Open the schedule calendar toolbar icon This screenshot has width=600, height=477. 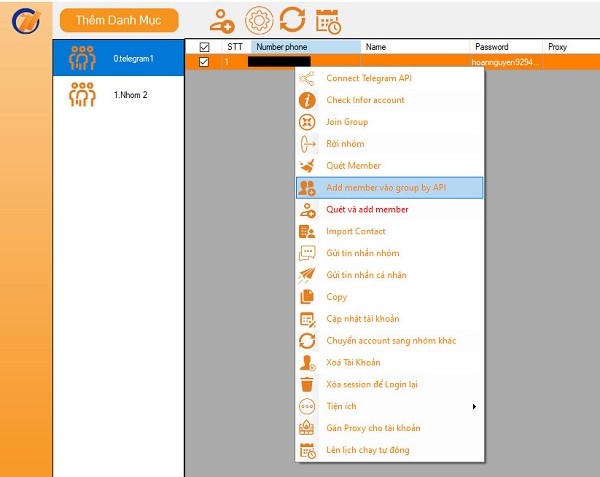click(328, 21)
